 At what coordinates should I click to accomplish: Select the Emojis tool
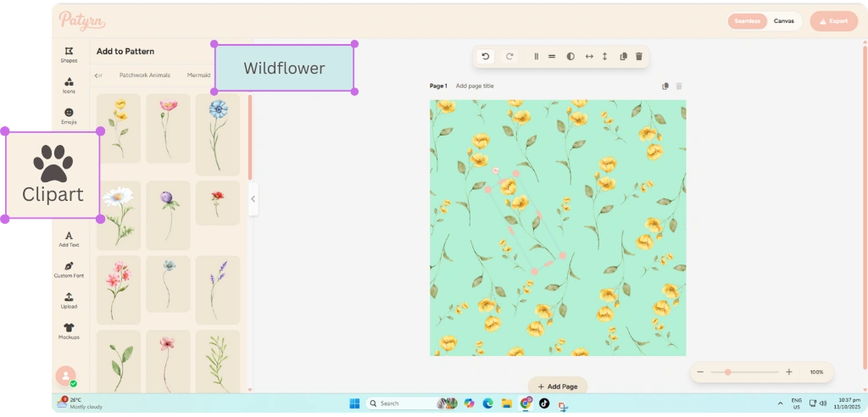(69, 116)
